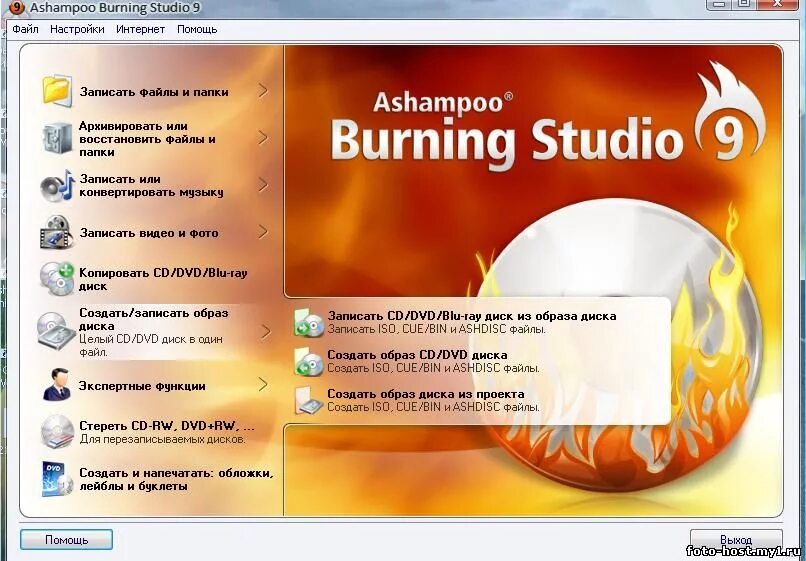Click the icon beside Создать образ диска из проекта

click(308, 400)
